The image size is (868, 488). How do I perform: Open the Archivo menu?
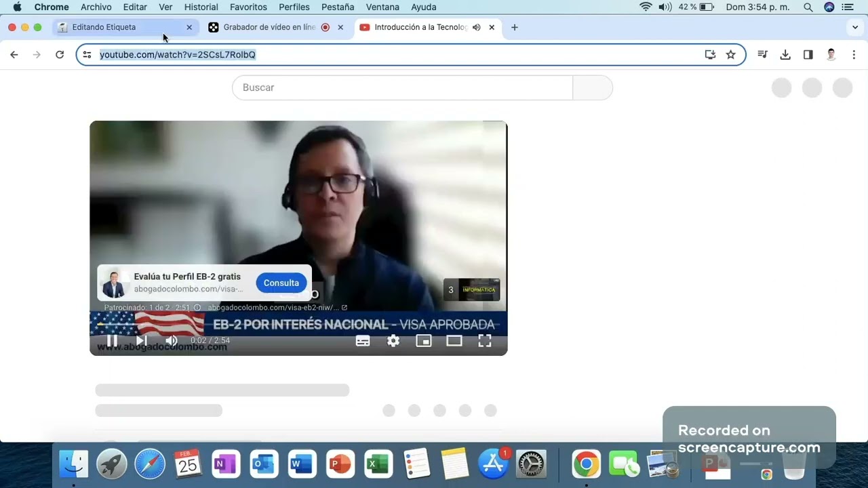pos(96,7)
